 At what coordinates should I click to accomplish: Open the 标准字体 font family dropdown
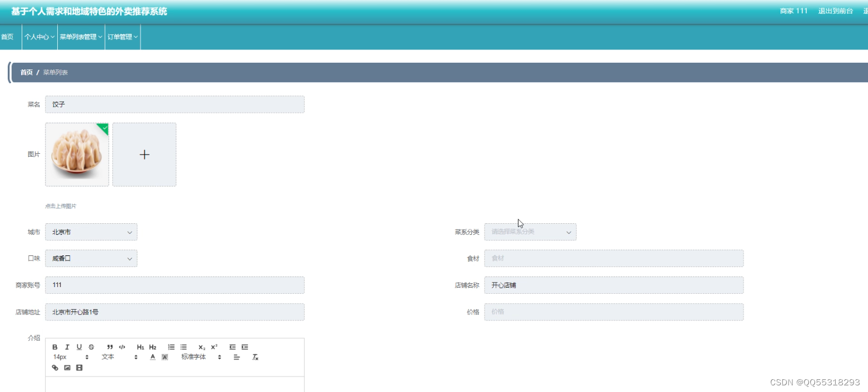click(201, 357)
